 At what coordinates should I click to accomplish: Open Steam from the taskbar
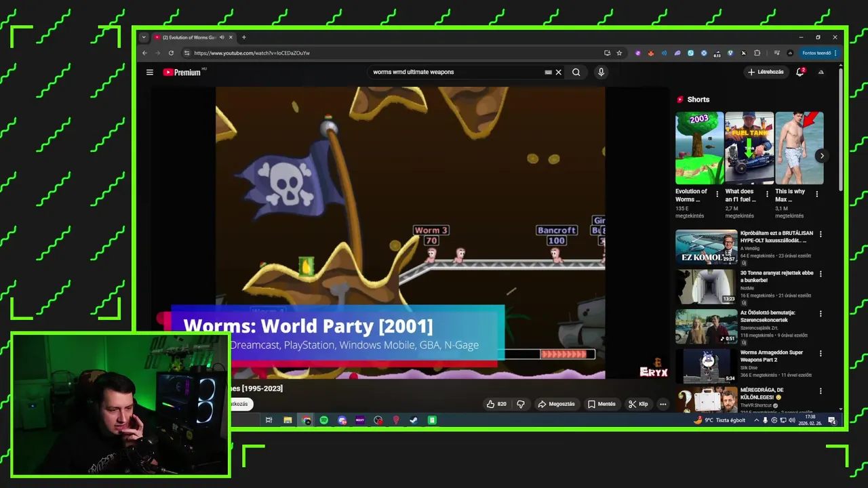(413, 420)
